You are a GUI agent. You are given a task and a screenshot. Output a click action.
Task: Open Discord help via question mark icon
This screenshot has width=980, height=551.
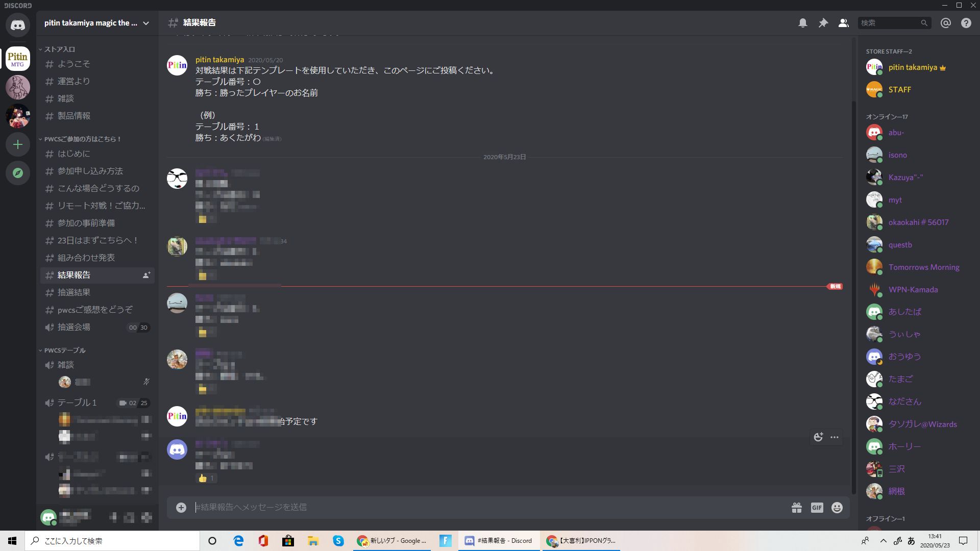(x=965, y=22)
